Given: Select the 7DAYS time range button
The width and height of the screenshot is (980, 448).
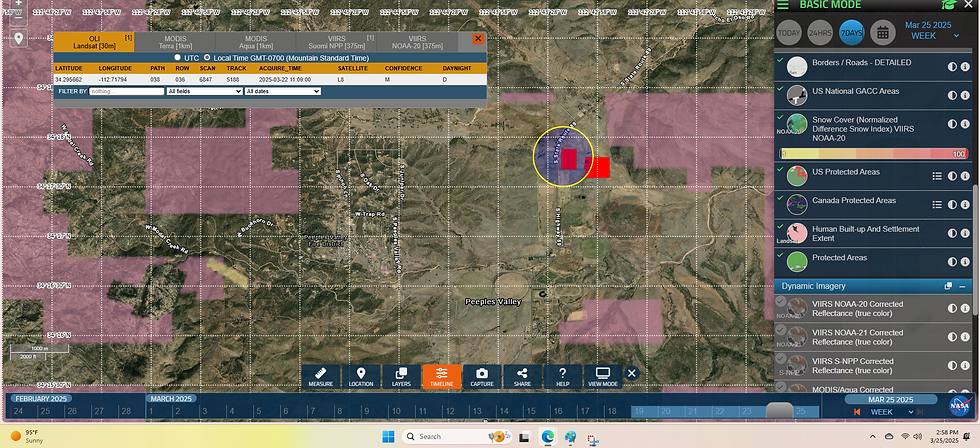Looking at the screenshot, I should pos(851,33).
